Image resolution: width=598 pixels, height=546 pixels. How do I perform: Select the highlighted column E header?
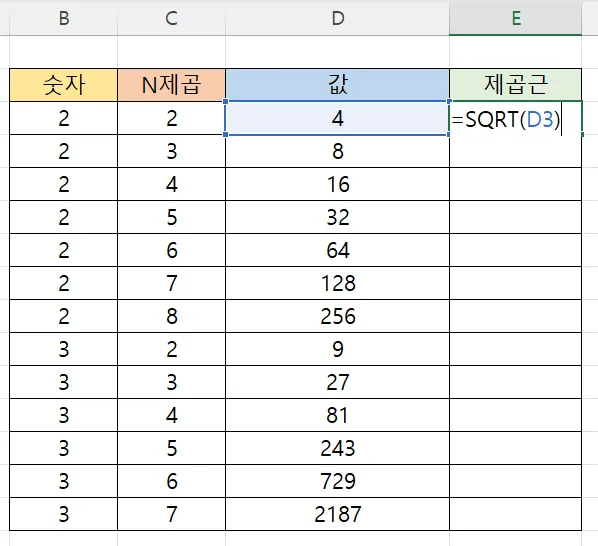516,18
